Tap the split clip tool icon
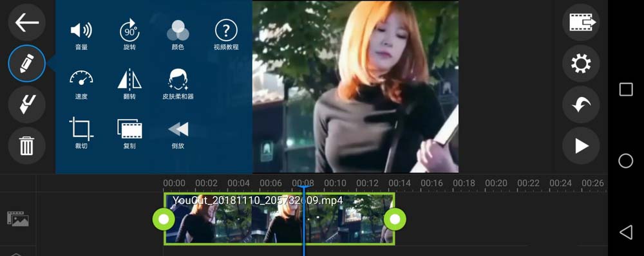Screen dimensions: 644x256 pos(26,105)
